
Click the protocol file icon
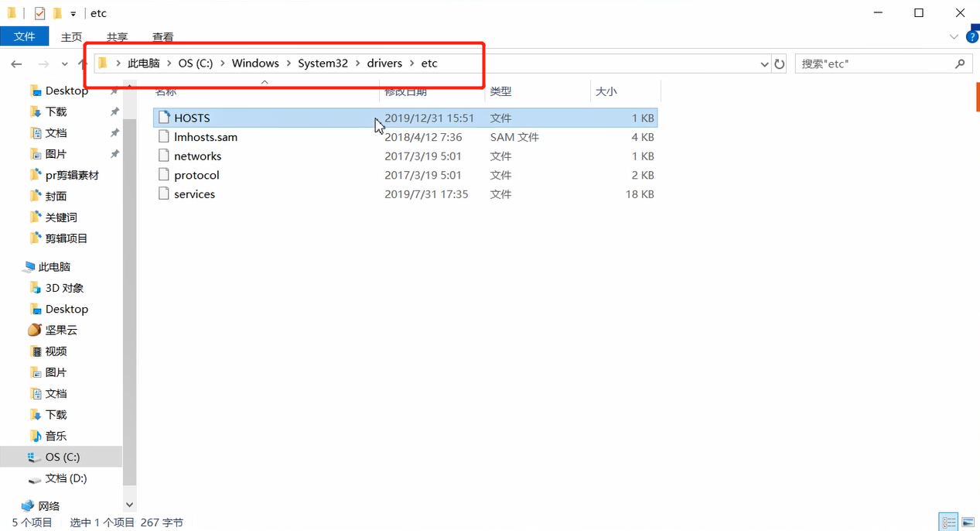(163, 175)
